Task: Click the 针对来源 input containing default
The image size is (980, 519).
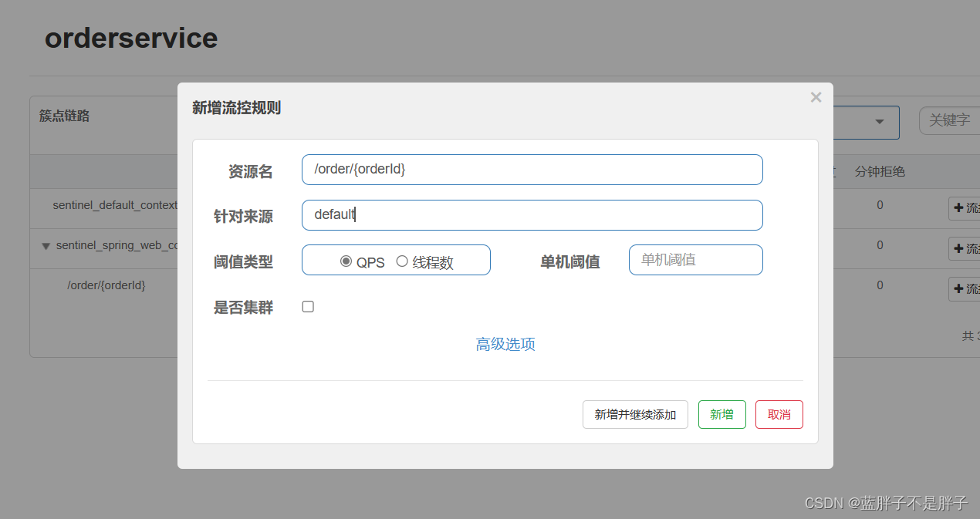Action: pyautogui.click(x=532, y=215)
